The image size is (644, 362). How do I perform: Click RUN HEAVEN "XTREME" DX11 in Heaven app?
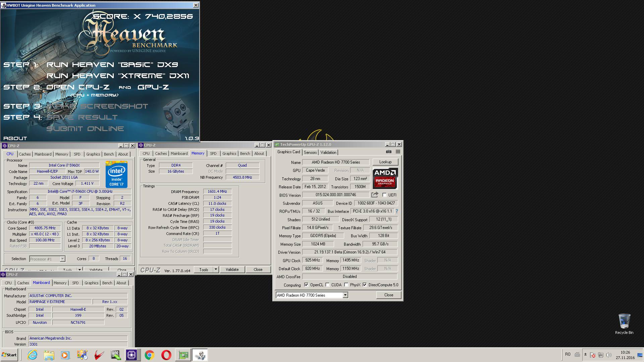tap(118, 76)
